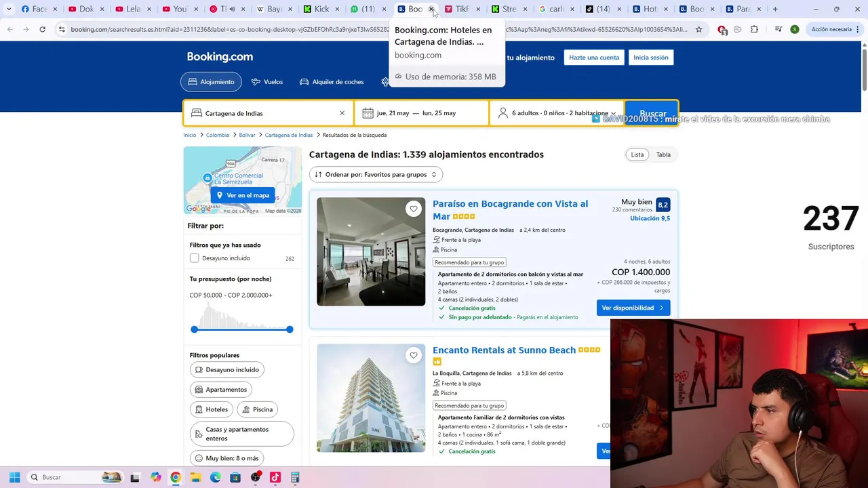Open OBS Studio from the taskbar
Viewport: 868px width, 488px height.
coord(255,477)
